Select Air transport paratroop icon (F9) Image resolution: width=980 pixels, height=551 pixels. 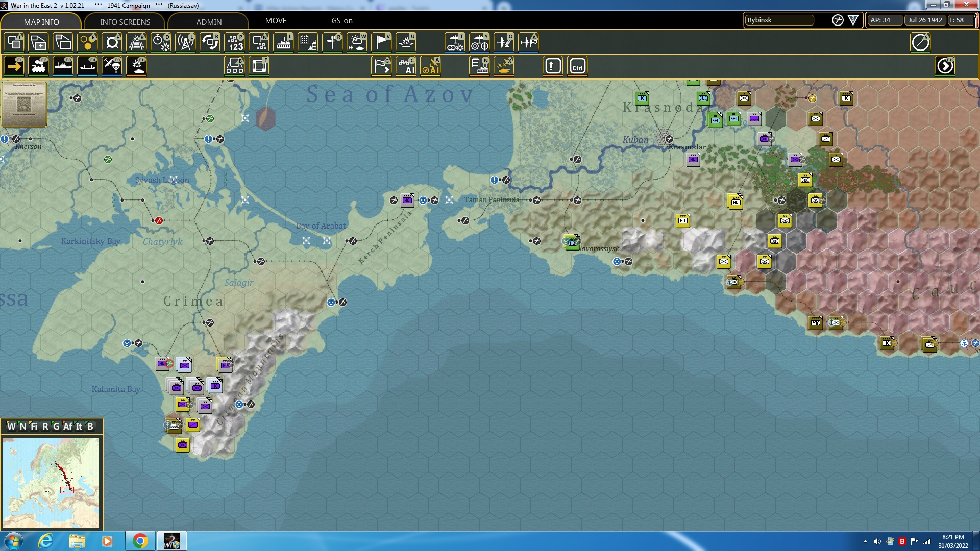pyautogui.click(x=112, y=66)
